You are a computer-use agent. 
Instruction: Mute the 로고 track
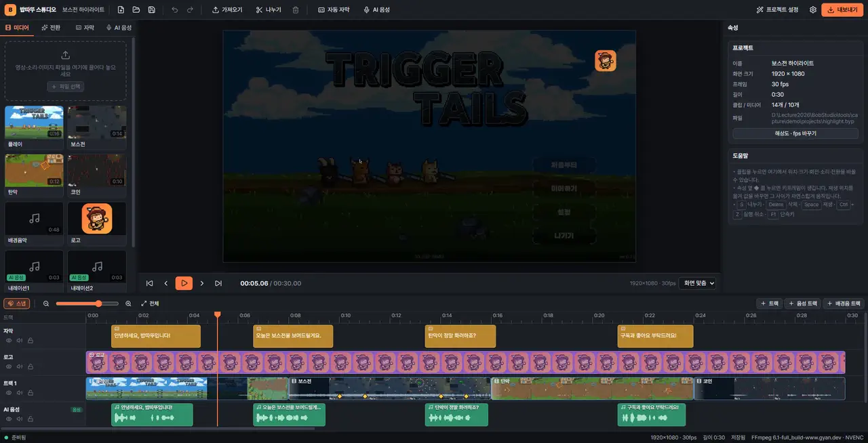click(x=20, y=366)
